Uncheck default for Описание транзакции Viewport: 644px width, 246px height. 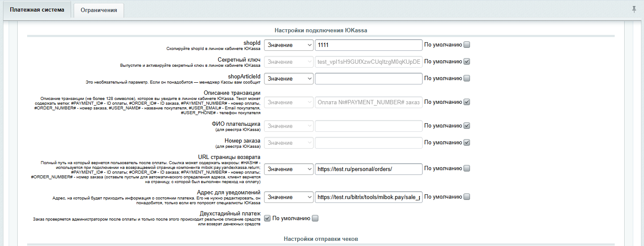pos(467,102)
